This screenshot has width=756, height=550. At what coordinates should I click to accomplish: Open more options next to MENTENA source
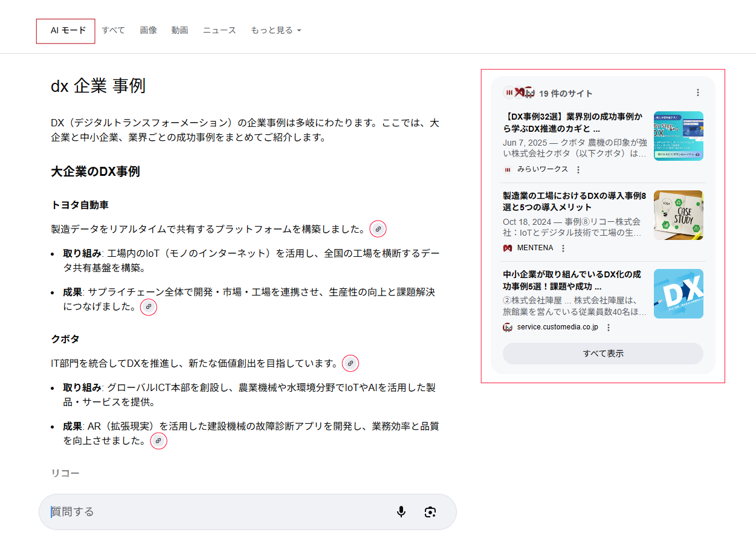pos(563,248)
